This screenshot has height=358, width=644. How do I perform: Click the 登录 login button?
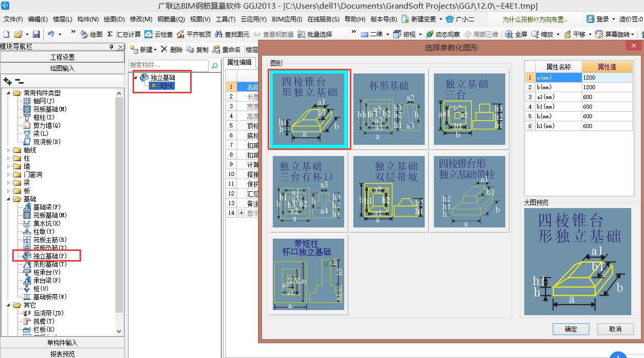coord(598,19)
